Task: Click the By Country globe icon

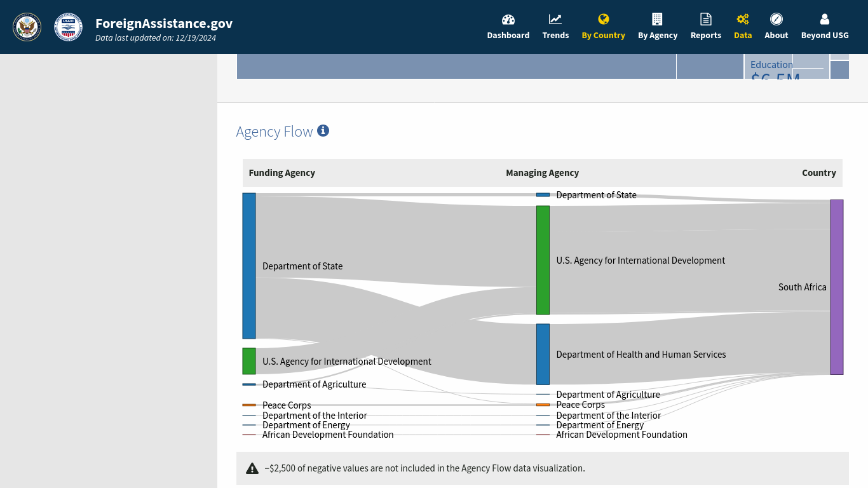Action: 604,19
